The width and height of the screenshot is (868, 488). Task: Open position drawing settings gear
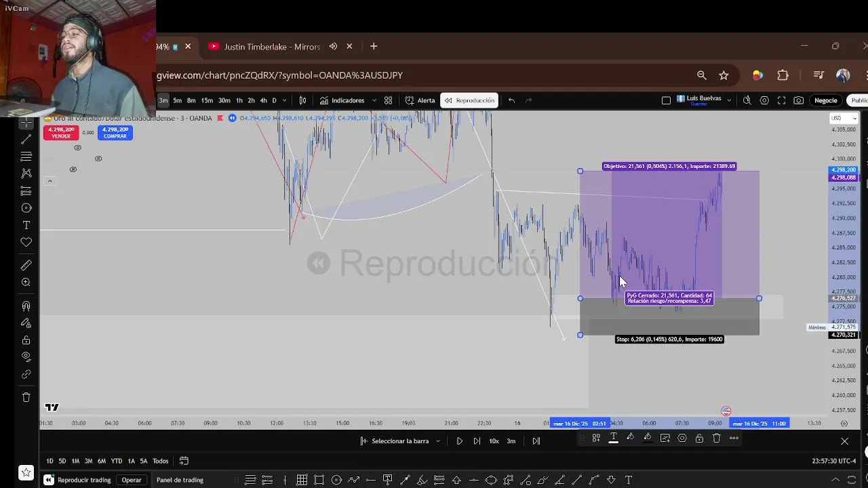(x=682, y=438)
